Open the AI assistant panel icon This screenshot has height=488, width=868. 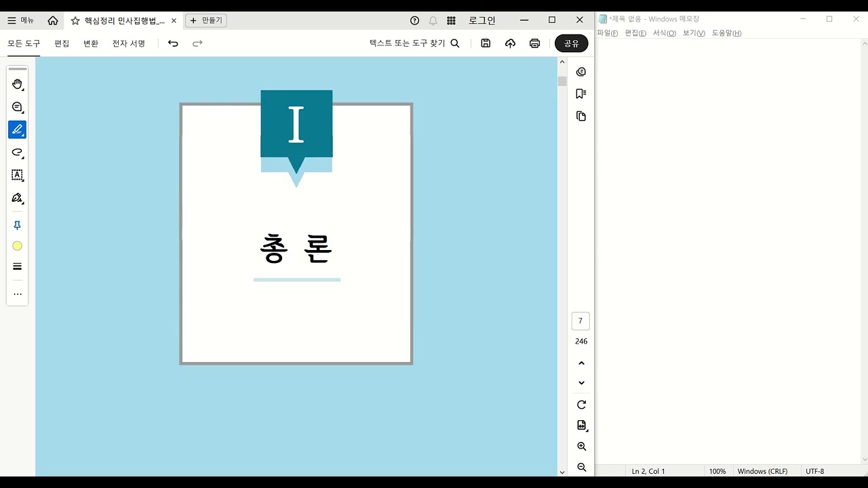[x=581, y=72]
